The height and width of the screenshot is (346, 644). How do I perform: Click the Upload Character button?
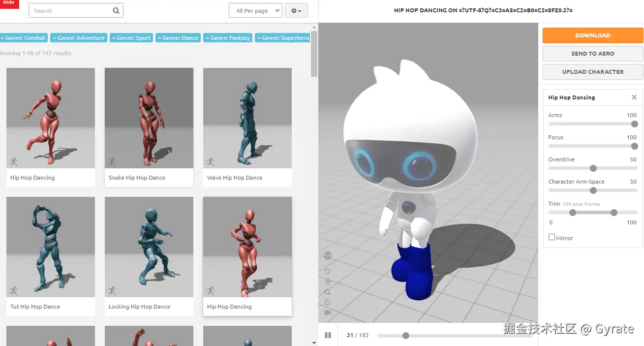593,72
